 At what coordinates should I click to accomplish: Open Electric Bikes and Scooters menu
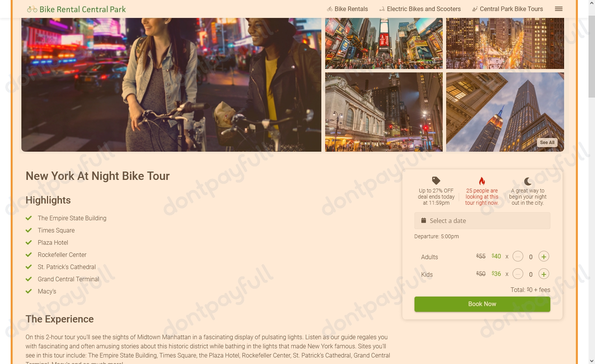(420, 9)
